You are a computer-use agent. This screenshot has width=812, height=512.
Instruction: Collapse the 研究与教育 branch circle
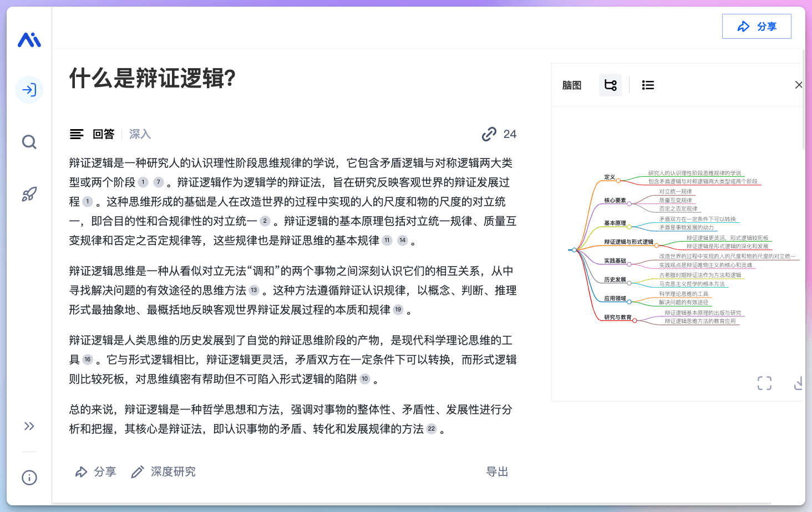click(x=635, y=321)
